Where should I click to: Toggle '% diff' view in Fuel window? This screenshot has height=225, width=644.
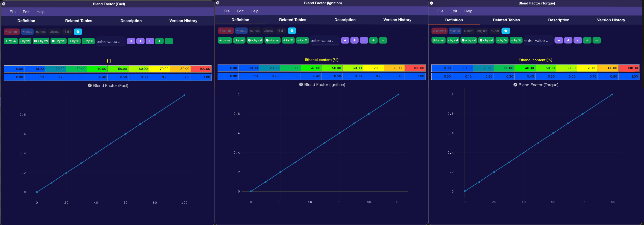coord(67,32)
